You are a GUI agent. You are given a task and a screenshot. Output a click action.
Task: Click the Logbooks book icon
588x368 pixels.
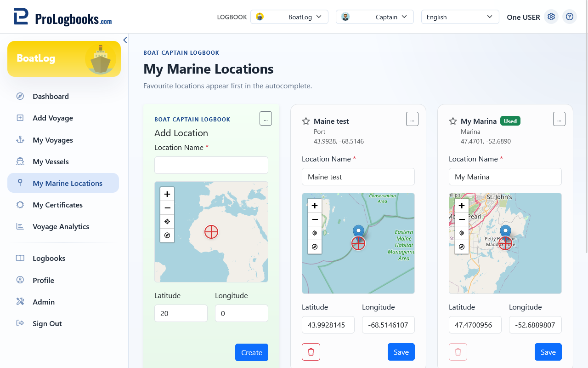20,258
